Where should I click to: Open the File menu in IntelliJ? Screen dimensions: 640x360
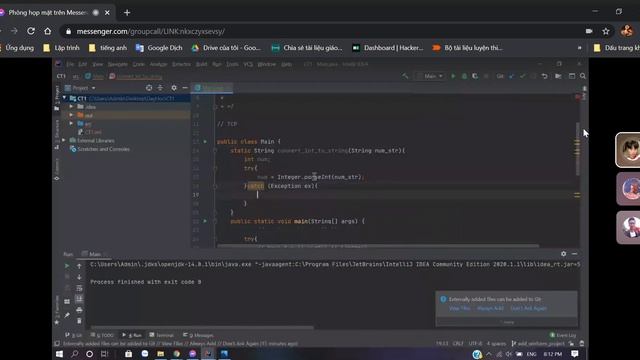tap(70, 64)
